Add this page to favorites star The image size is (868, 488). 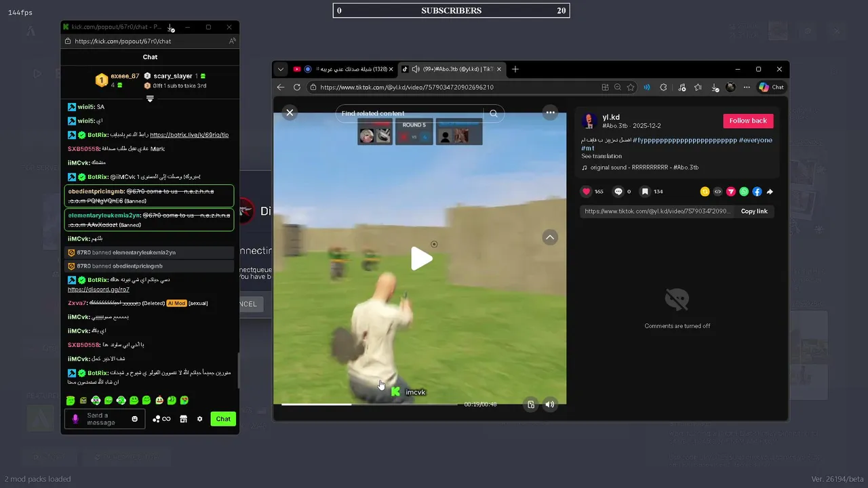point(631,87)
